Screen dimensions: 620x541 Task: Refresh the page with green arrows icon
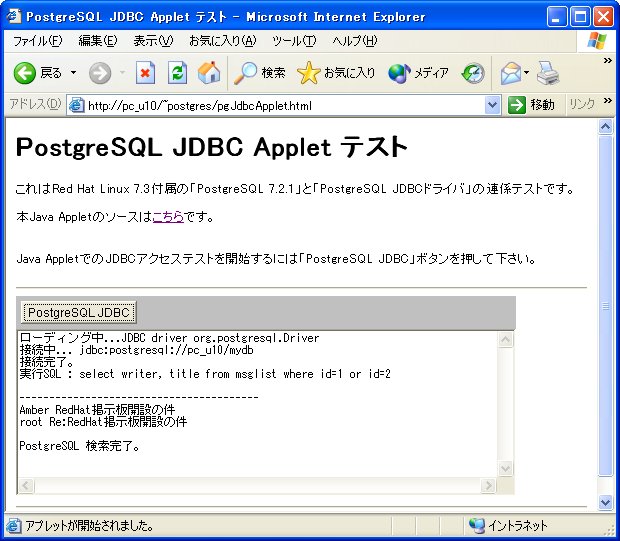point(177,73)
